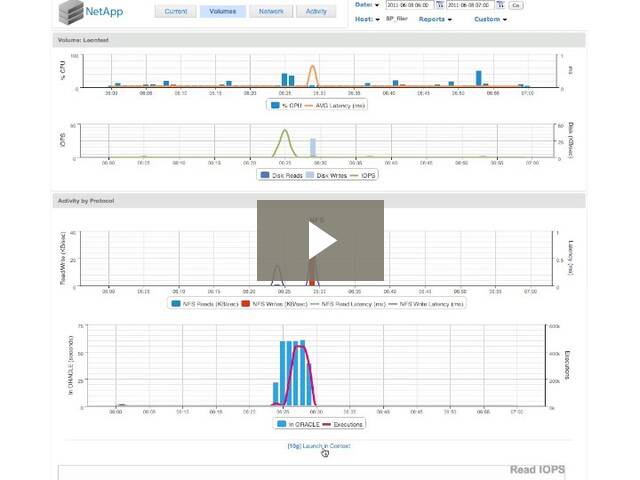Toggle the % CPU legend entry

pos(287,105)
